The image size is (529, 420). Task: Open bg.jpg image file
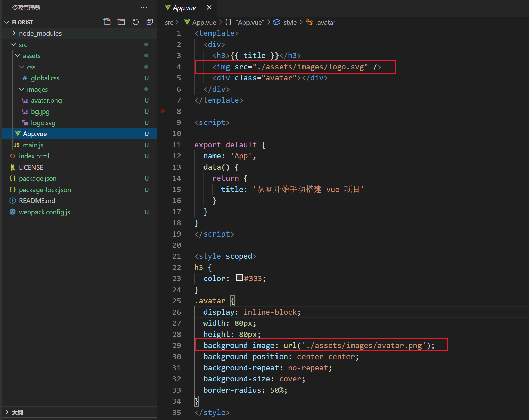79,112
